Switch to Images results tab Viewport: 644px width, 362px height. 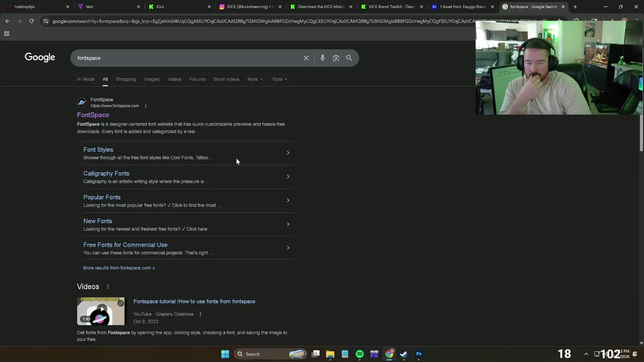point(151,79)
